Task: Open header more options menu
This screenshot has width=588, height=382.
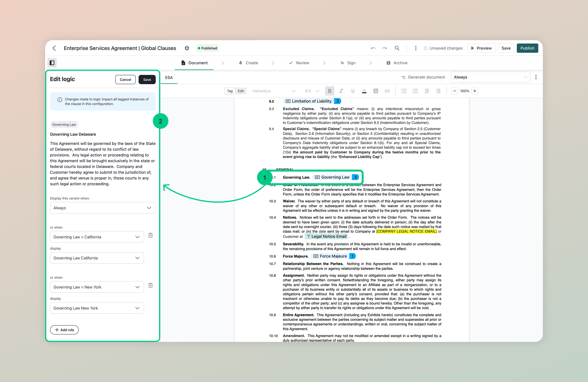Action: coord(416,48)
